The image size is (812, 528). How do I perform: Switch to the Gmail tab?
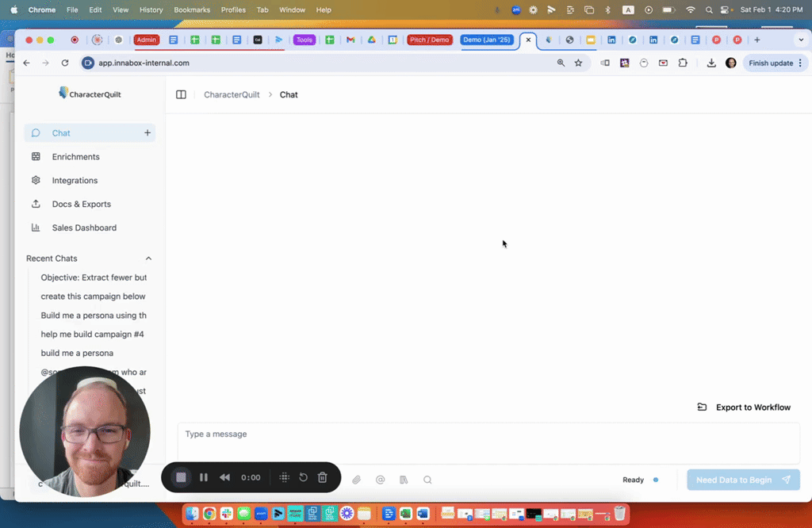[x=350, y=40]
